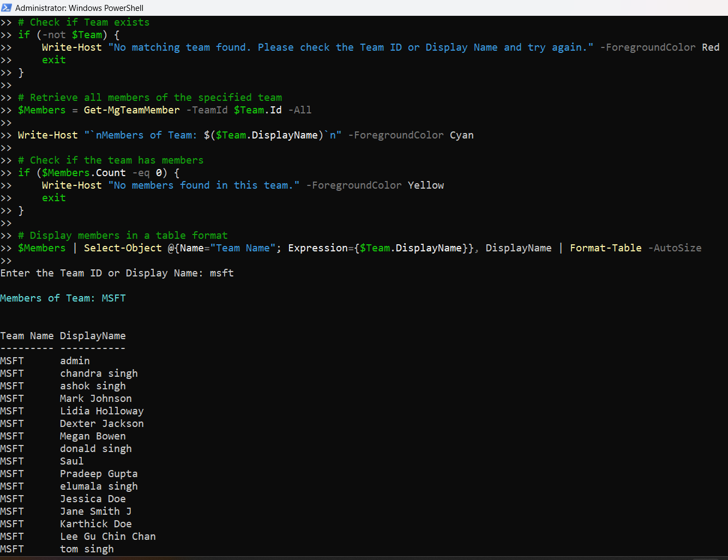728x560 pixels.
Task: Click the Dexter Jackson entry
Action: (101, 424)
